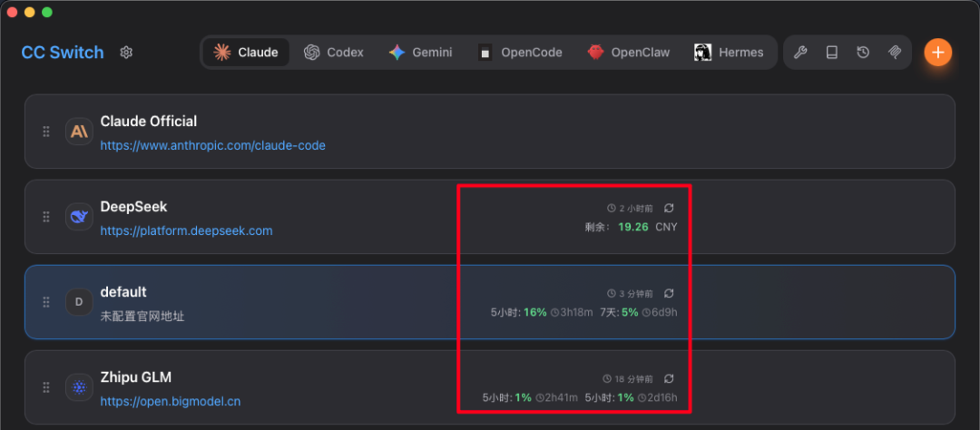Screen dimensions: 980x430
Task: Switch to the Claude tab
Action: click(x=246, y=53)
